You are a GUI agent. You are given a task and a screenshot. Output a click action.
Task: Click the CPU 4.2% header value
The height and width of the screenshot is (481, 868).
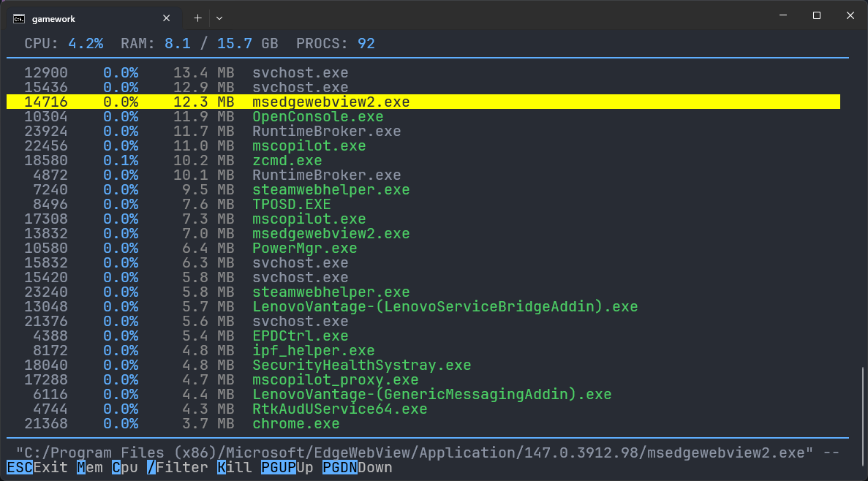[x=86, y=44]
